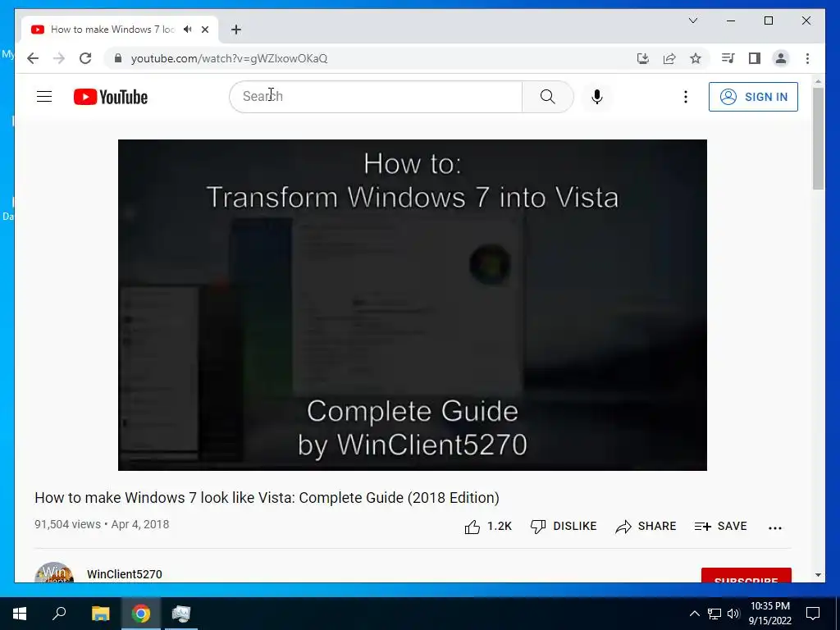The height and width of the screenshot is (630, 840).
Task: SAVE video to a playlist
Action: (720, 527)
